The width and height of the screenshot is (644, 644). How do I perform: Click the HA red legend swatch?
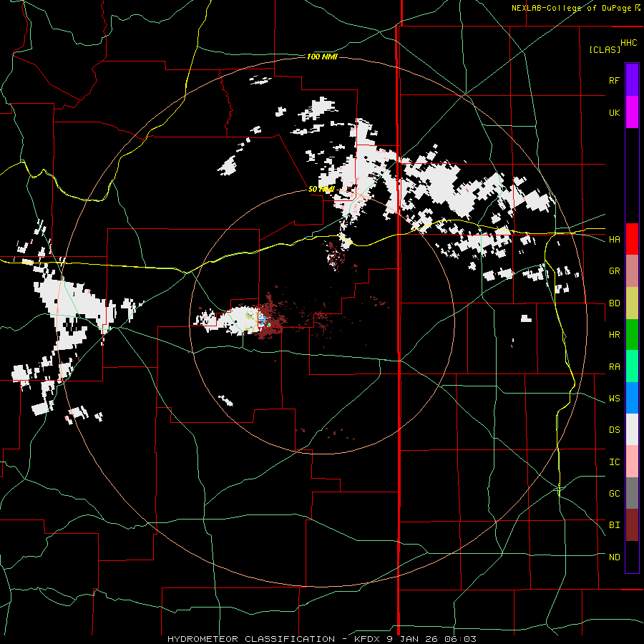tap(632, 239)
